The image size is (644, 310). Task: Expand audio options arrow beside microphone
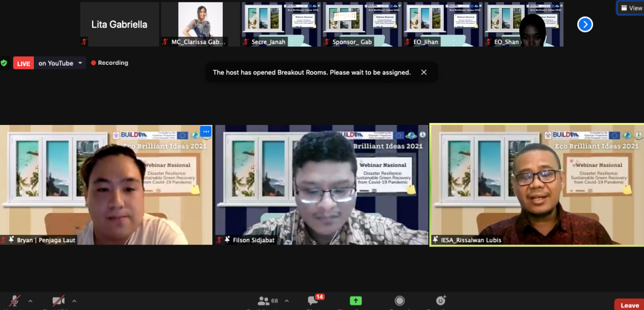point(31,301)
